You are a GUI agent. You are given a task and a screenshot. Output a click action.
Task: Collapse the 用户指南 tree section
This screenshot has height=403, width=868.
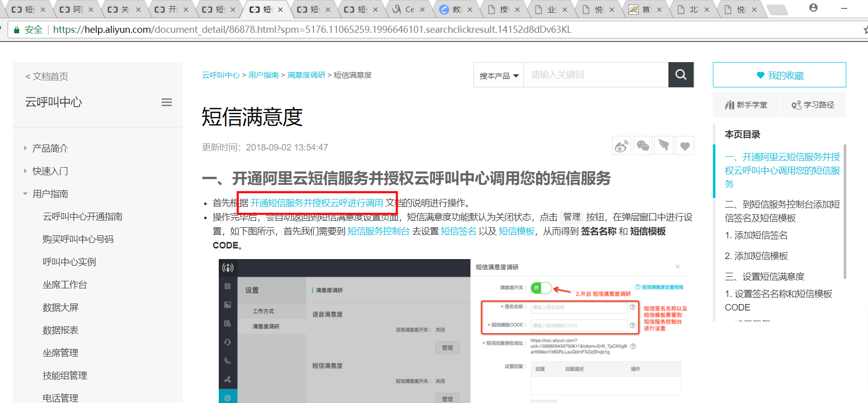[25, 193]
